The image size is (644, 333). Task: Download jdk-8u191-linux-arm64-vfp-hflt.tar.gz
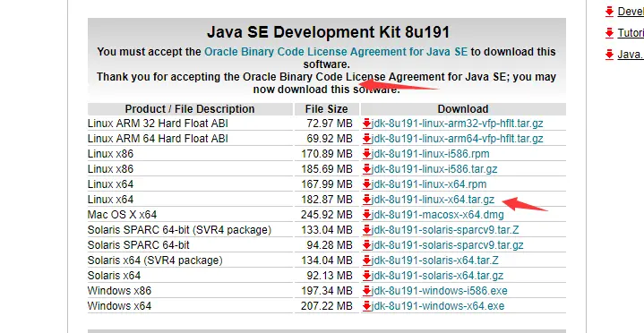pyautogui.click(x=457, y=139)
